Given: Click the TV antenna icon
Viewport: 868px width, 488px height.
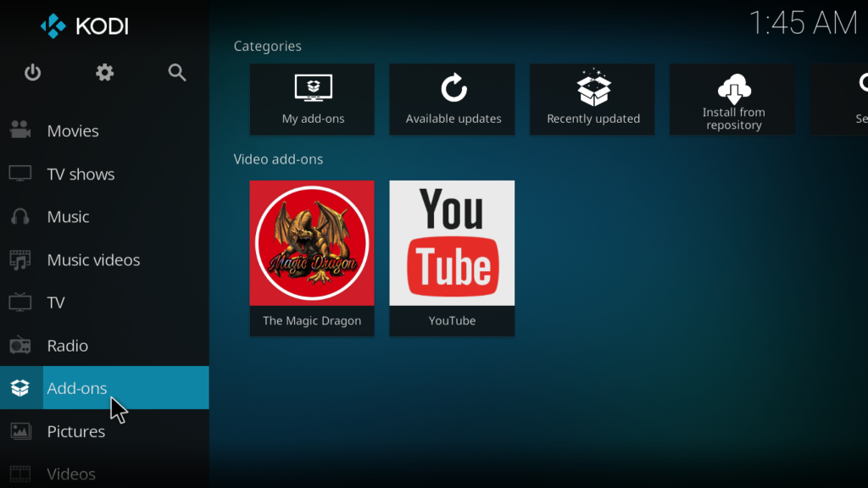Looking at the screenshot, I should 20,302.
